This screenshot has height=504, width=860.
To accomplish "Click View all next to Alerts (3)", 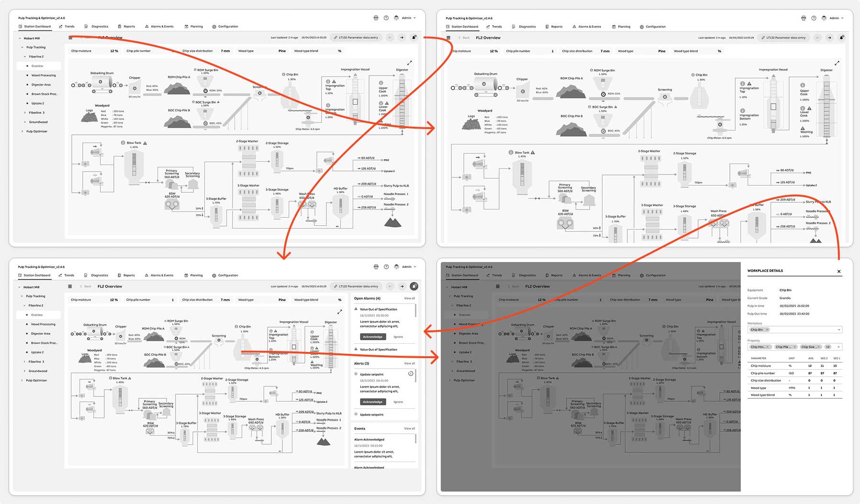I will (x=409, y=363).
